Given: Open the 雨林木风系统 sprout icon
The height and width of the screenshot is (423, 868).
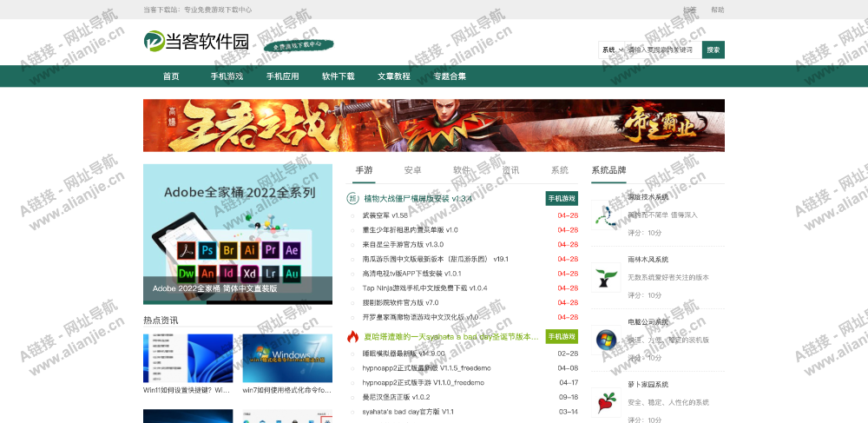Looking at the screenshot, I should tap(606, 277).
